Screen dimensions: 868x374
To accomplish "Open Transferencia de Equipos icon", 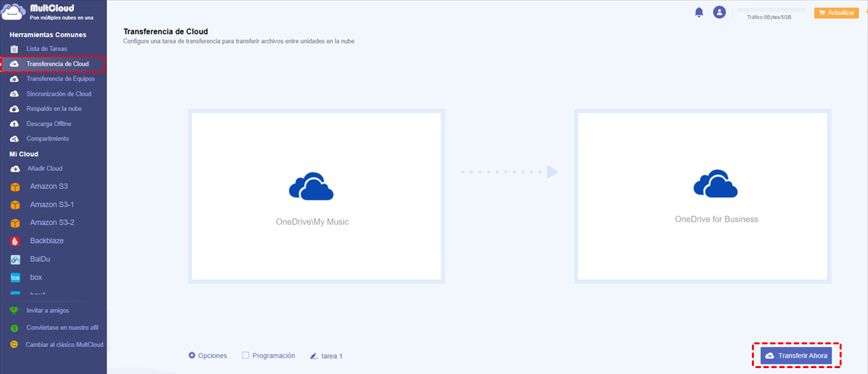I will pyautogui.click(x=14, y=79).
